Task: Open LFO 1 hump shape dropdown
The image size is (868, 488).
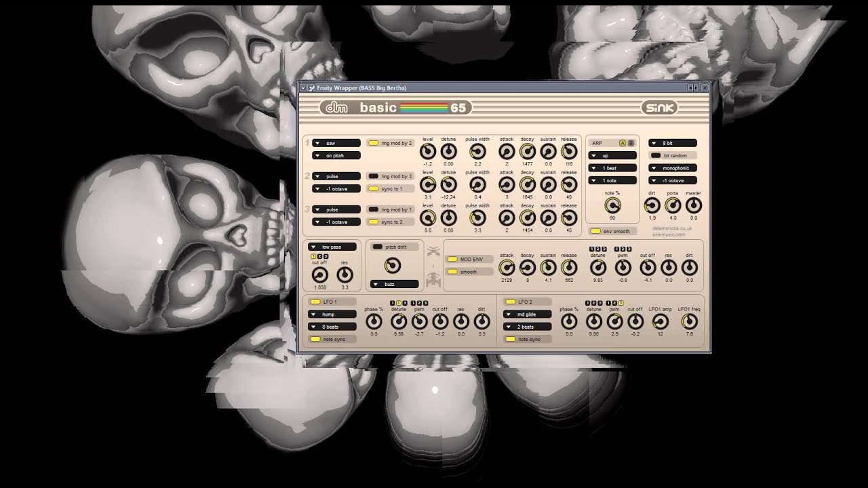Action: click(332, 314)
